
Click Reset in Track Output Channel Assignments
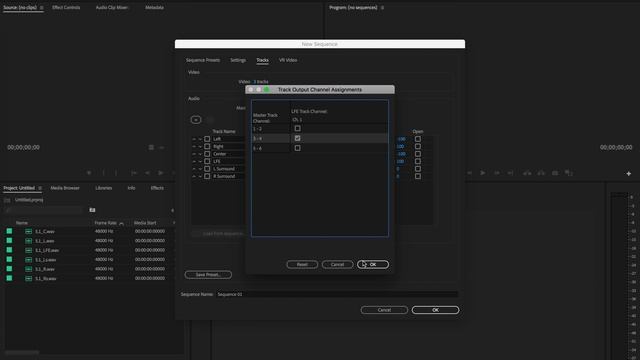(302, 264)
